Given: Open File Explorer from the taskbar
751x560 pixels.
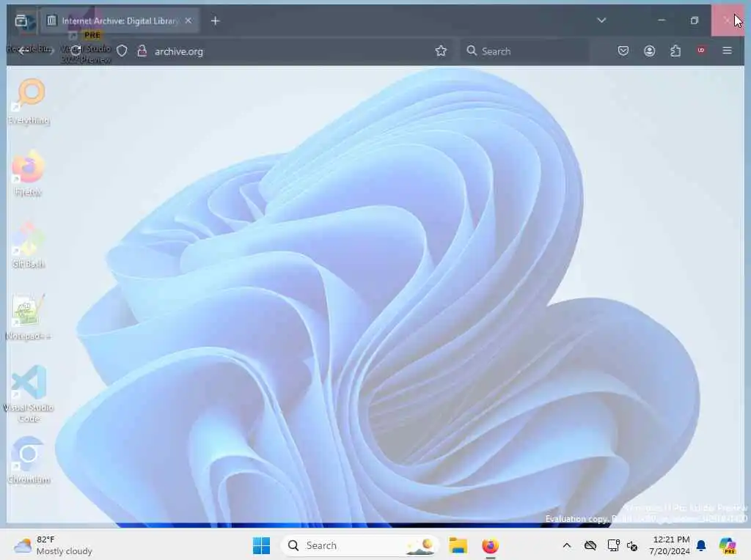Looking at the screenshot, I should (x=458, y=545).
